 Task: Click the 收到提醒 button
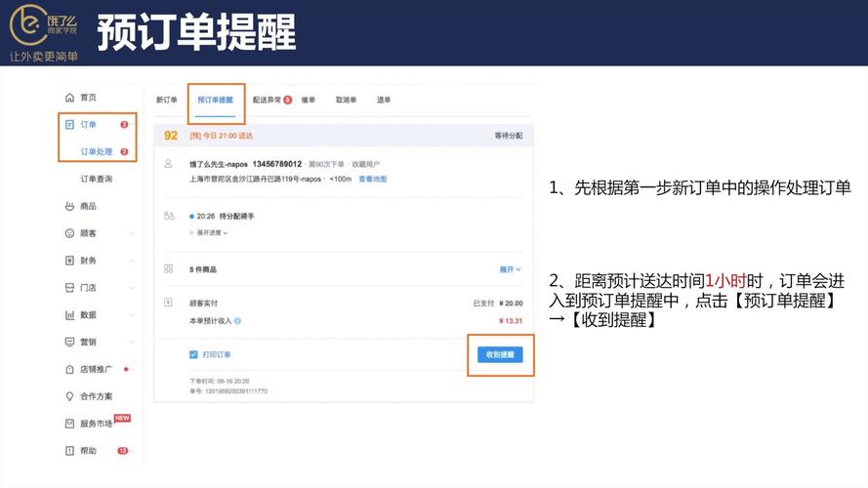point(500,354)
